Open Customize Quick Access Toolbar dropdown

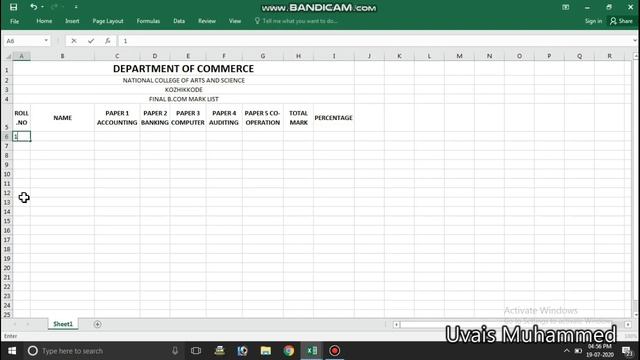pyautogui.click(x=76, y=7)
